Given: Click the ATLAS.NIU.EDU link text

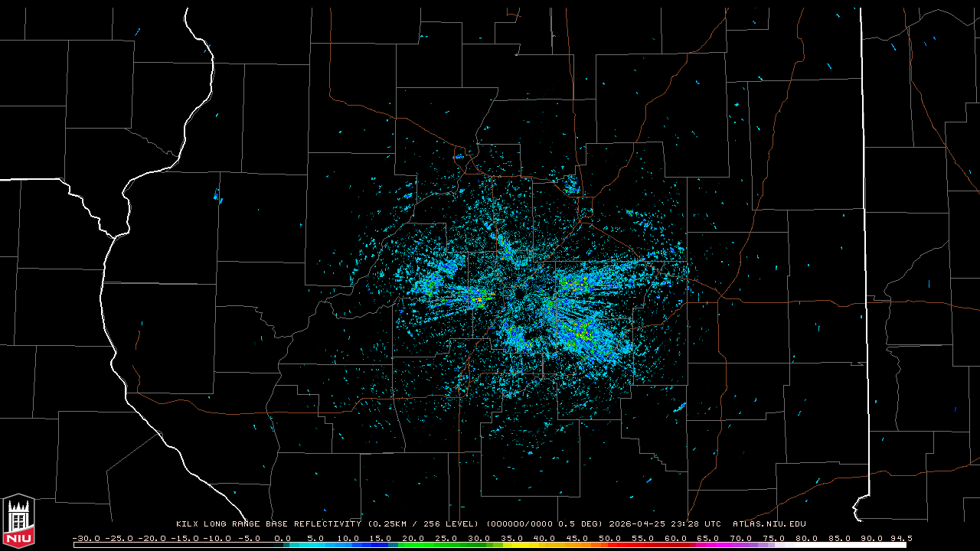Looking at the screenshot, I should pyautogui.click(x=769, y=524).
